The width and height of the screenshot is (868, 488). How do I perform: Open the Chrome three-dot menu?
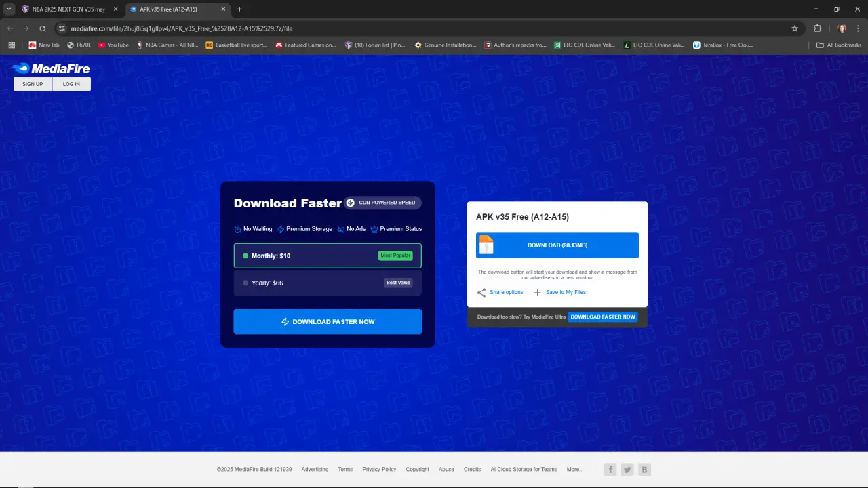pyautogui.click(x=858, y=28)
